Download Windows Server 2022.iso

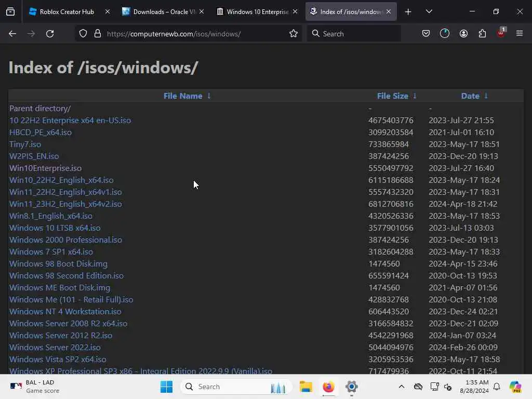[x=55, y=348]
